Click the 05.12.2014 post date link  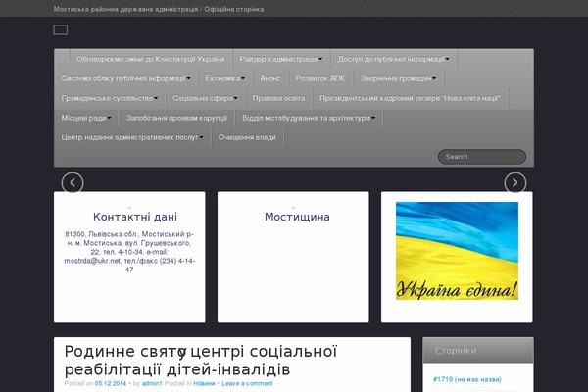pyautogui.click(x=111, y=383)
